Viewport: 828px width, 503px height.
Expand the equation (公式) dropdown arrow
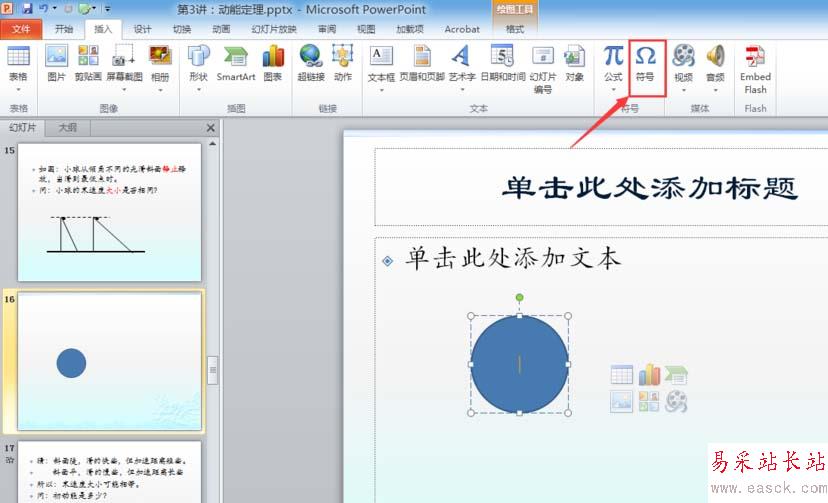coord(613,90)
